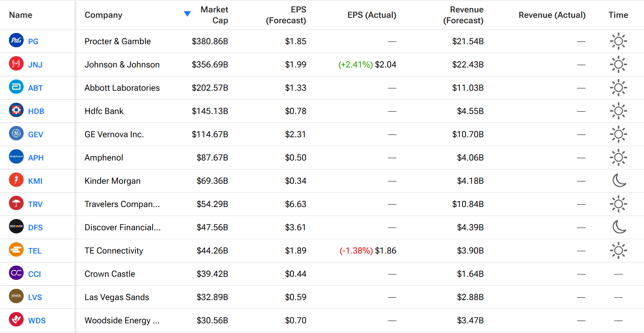Screen dimensions: 644x333
Task: Click the $145.13B market cap for Hdfc Bank
Action: [210, 111]
